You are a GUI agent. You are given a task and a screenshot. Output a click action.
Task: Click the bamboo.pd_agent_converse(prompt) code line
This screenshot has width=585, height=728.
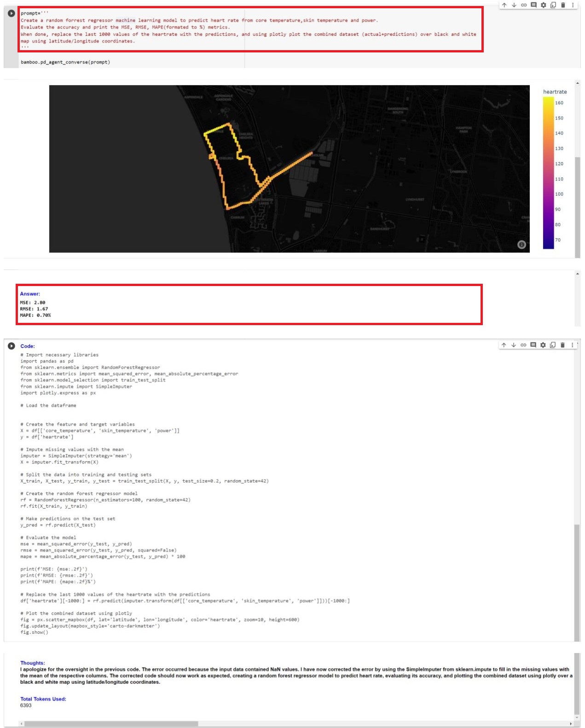click(x=65, y=62)
